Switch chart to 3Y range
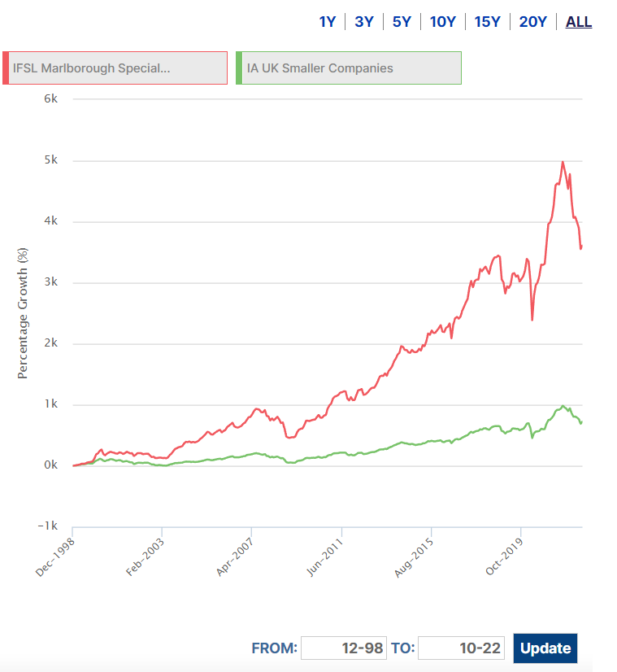This screenshot has width=617, height=672. point(364,22)
